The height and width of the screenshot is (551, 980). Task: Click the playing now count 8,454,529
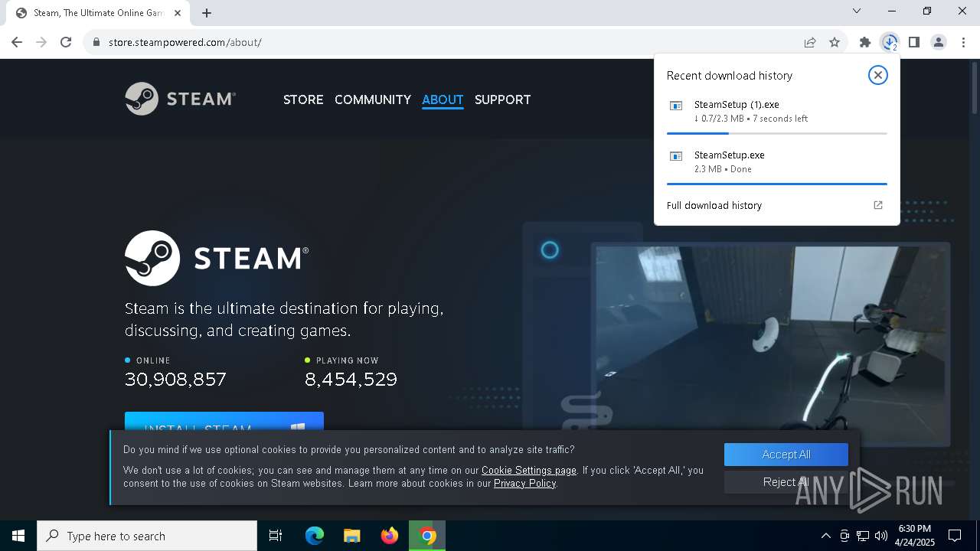point(351,380)
